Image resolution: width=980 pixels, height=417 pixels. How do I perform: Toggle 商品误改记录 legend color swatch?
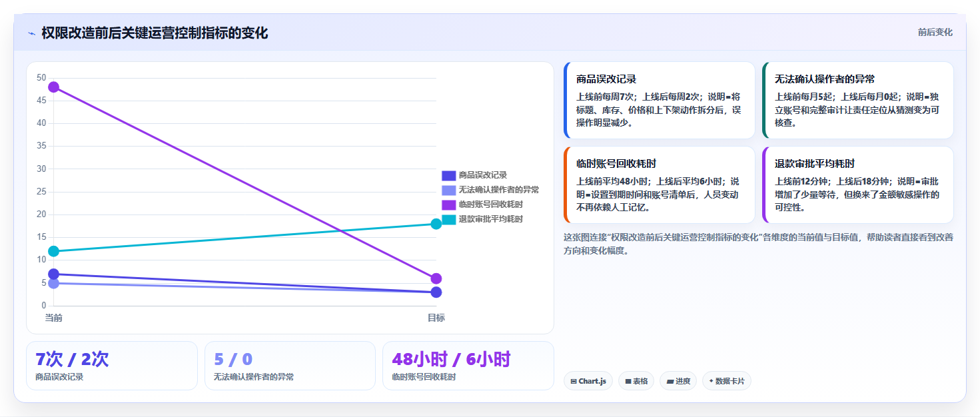tap(448, 175)
